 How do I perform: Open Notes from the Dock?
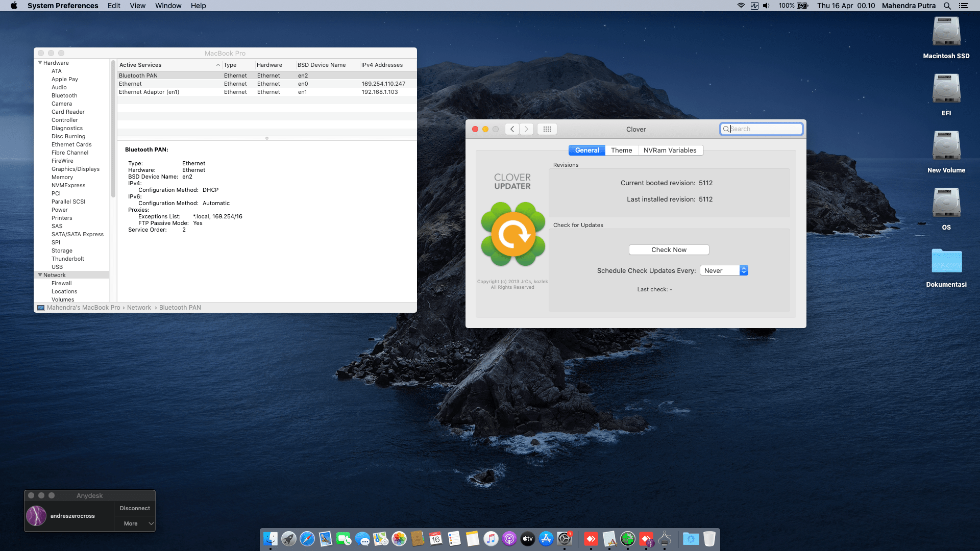tap(473, 539)
